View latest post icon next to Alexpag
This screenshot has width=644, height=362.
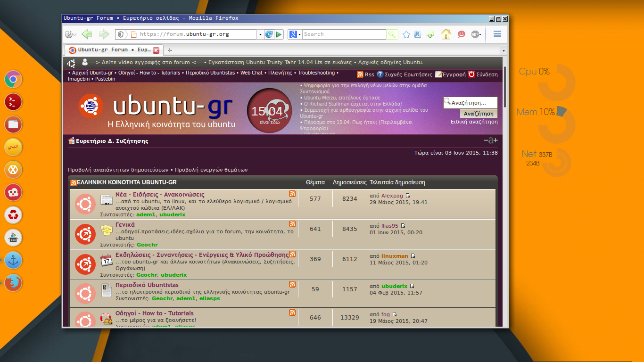click(408, 196)
